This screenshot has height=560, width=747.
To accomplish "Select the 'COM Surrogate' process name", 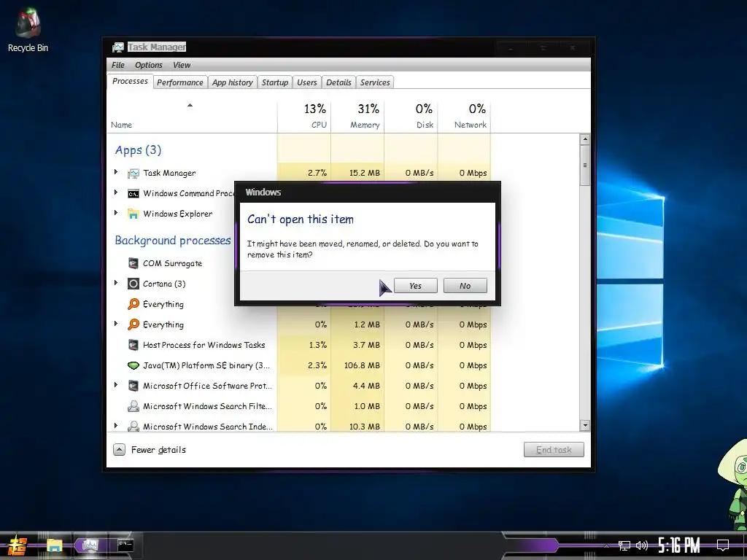I will [172, 263].
